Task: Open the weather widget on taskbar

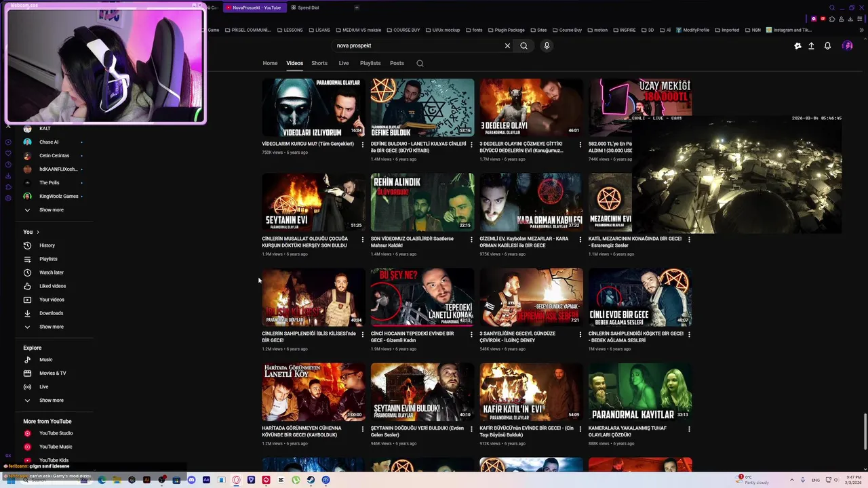Action: [751, 479]
